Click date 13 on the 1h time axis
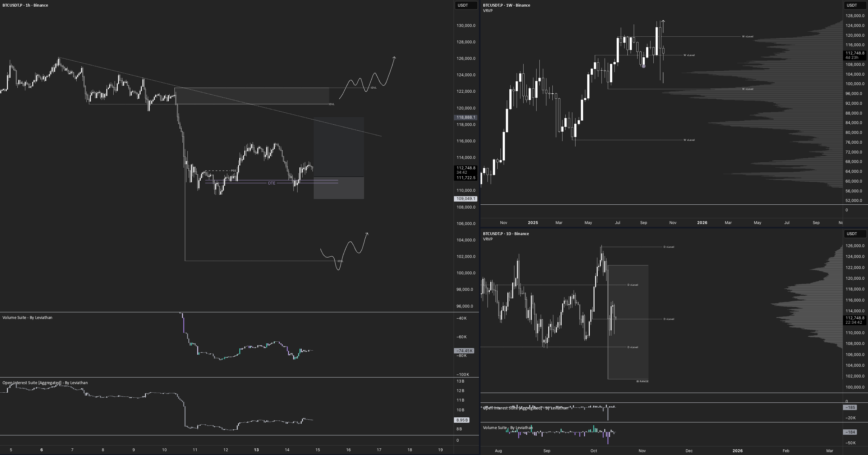Viewport: 868px width, 455px height. [256, 450]
